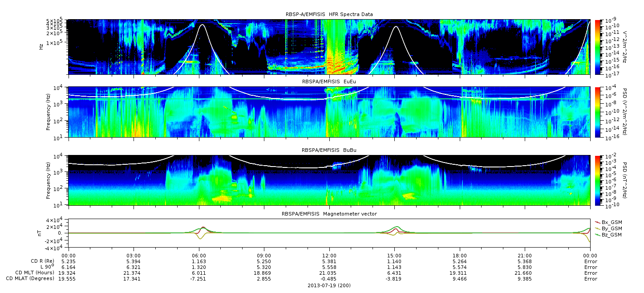644x293 pixels.
Task: Click the 06:00 time axis label
Action: pos(198,256)
